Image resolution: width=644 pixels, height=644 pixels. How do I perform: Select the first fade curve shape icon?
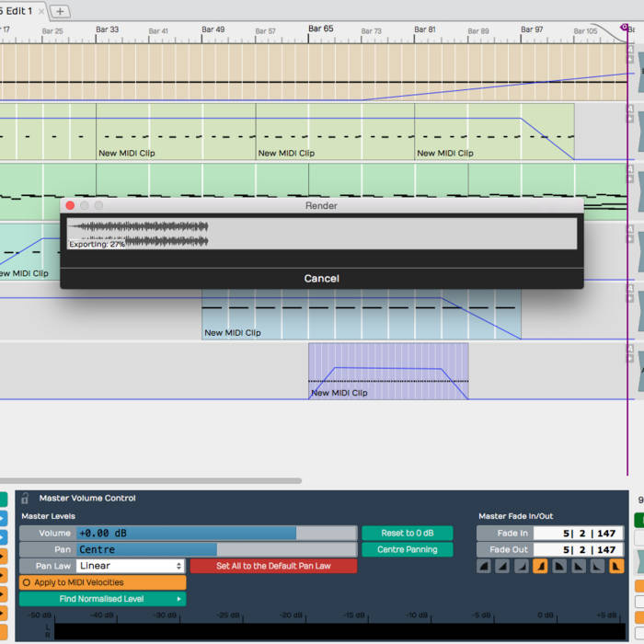click(484, 567)
